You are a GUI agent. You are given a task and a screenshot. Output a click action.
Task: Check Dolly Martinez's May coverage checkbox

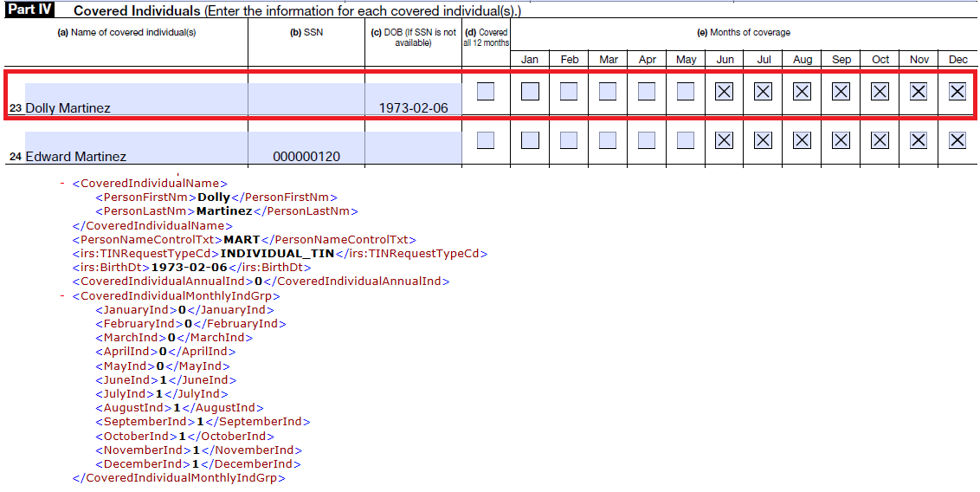pos(686,91)
